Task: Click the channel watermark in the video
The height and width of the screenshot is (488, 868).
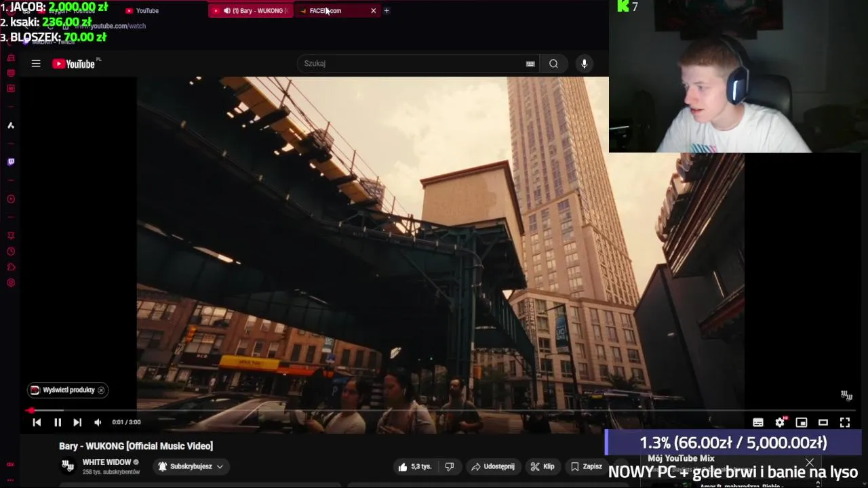Action: tap(846, 394)
